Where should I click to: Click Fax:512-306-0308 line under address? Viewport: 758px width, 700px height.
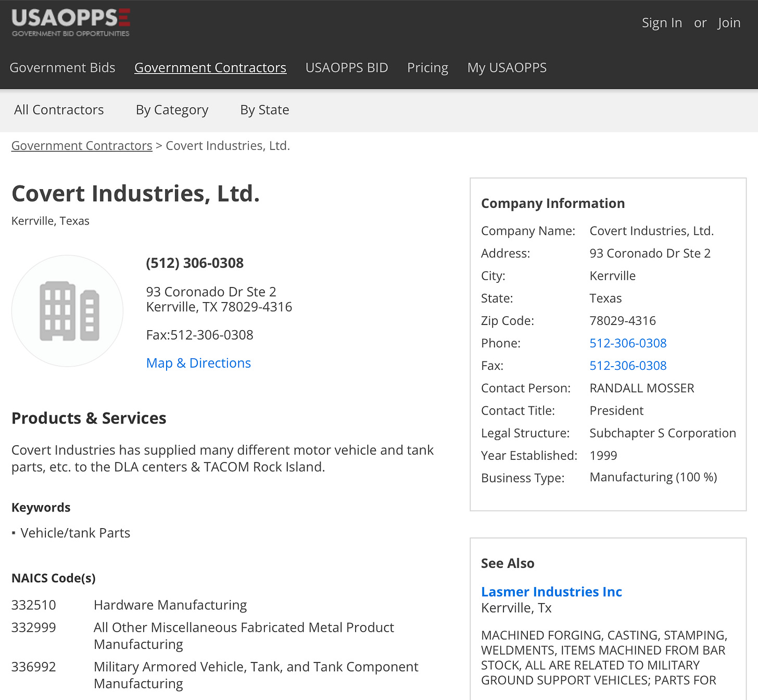tap(200, 335)
